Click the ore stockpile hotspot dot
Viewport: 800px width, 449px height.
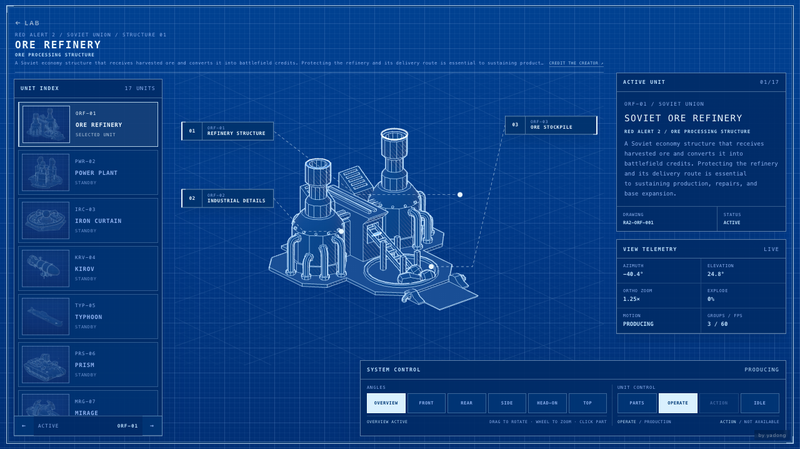(x=431, y=266)
